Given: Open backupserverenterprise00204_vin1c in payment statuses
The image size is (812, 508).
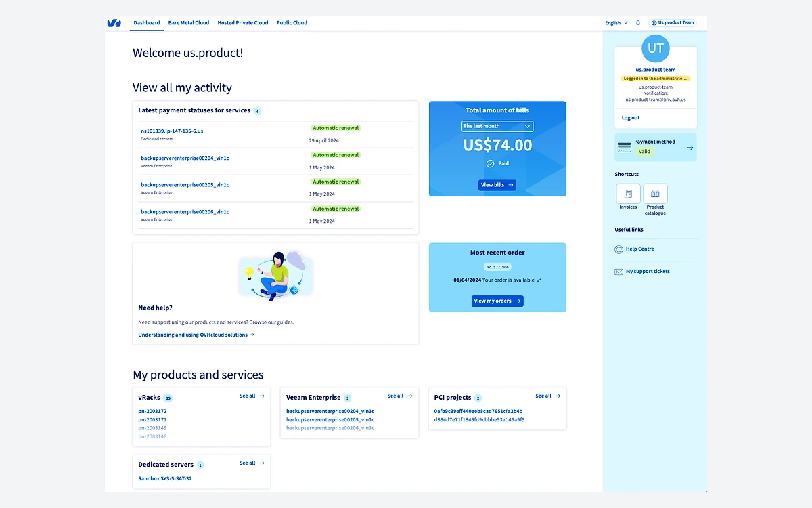Looking at the screenshot, I should tap(185, 158).
